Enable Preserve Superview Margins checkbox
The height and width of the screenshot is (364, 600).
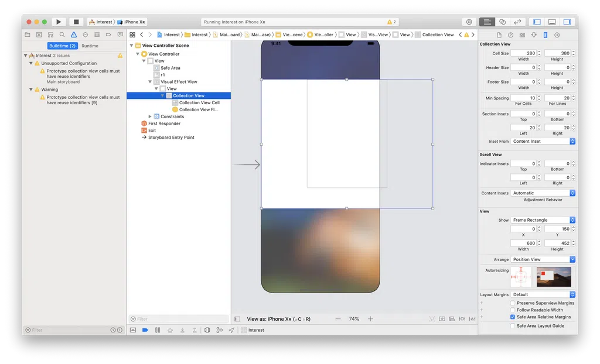tap(513, 303)
